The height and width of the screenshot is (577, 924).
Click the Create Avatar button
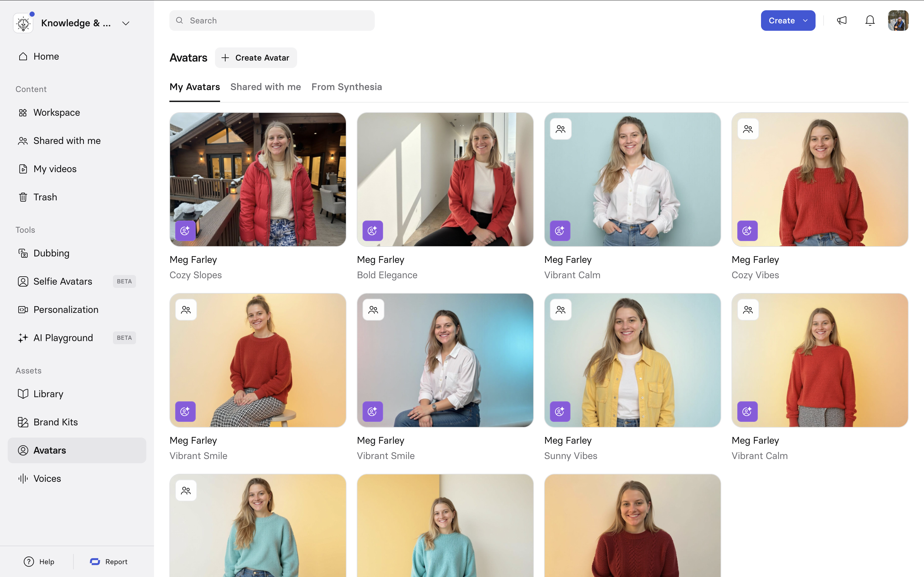tap(256, 58)
